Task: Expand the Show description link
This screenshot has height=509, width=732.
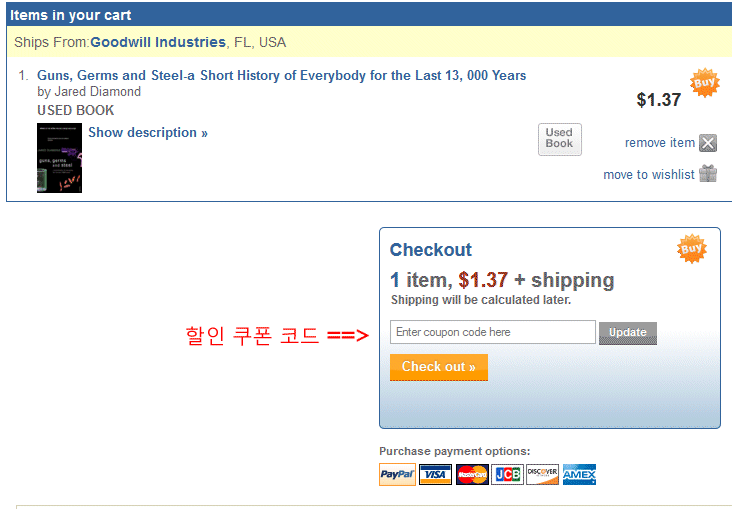Action: pyautogui.click(x=148, y=132)
